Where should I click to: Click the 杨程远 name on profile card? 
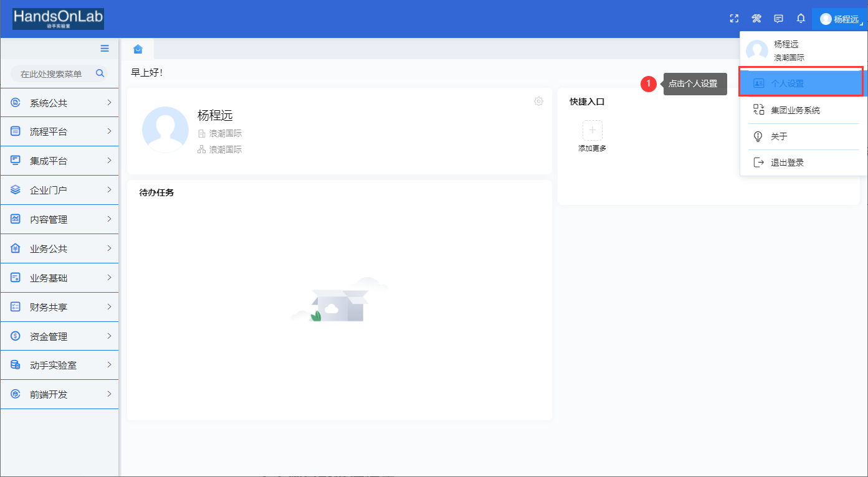[215, 115]
